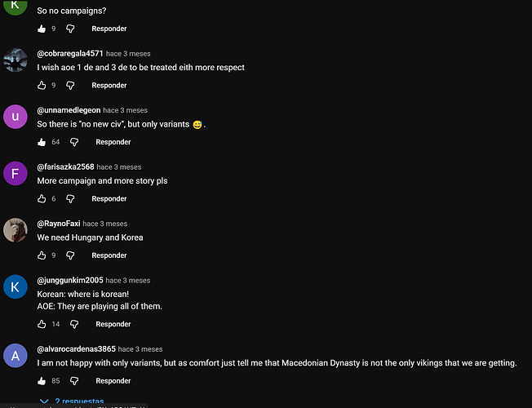The image size is (532, 408).
Task: Click Responder under 'So no campaigns?' comment
Action: pyautogui.click(x=109, y=29)
